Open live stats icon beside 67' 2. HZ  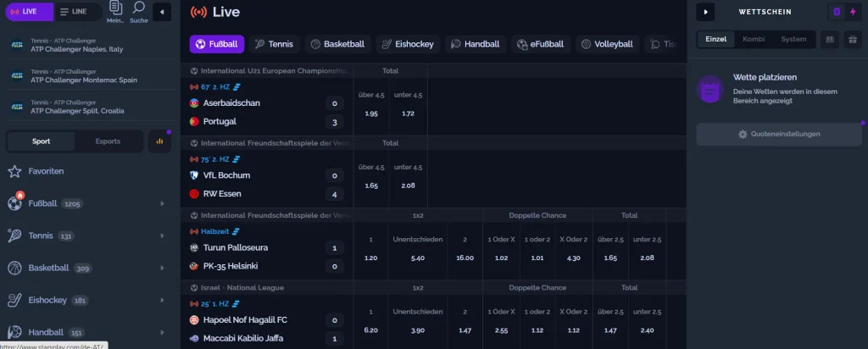click(236, 87)
